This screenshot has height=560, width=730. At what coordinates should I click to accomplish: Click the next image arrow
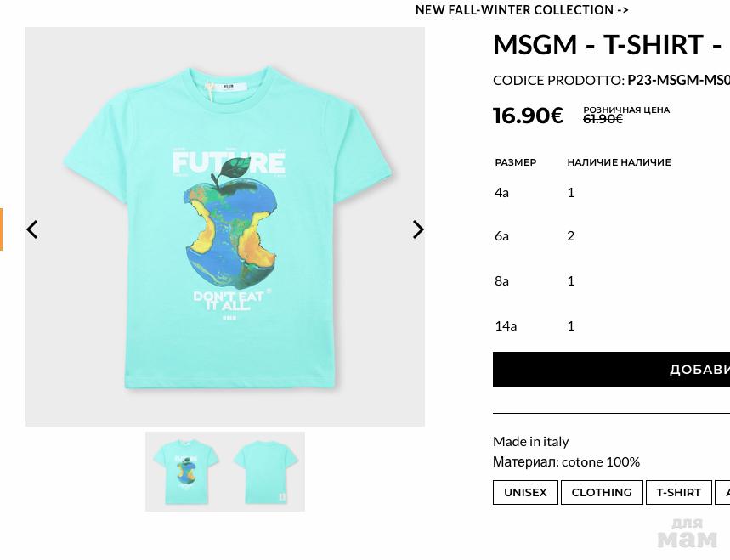pos(417,229)
